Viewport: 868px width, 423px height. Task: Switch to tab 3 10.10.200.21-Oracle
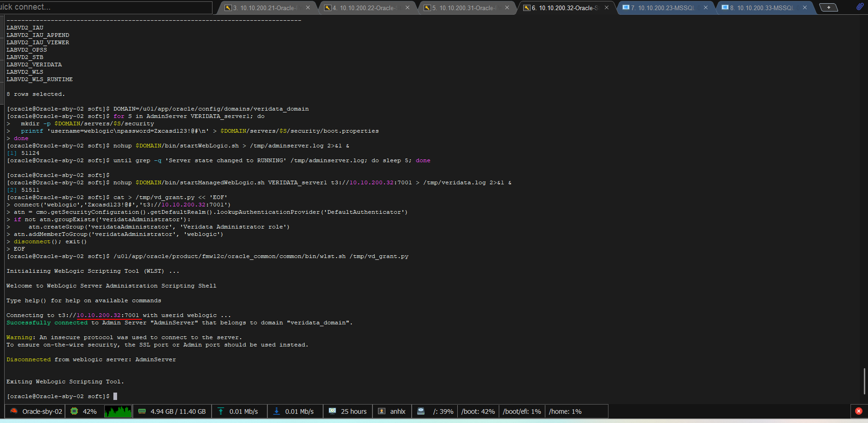266,8
